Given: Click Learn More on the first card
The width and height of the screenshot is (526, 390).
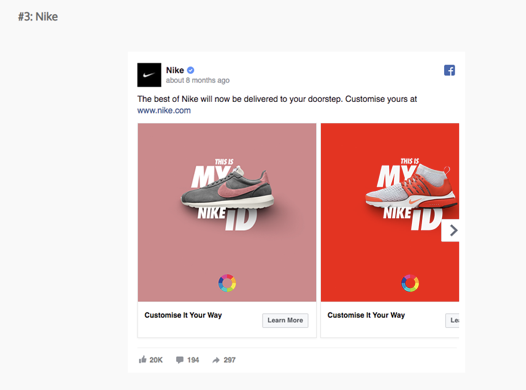Looking at the screenshot, I should click(285, 320).
